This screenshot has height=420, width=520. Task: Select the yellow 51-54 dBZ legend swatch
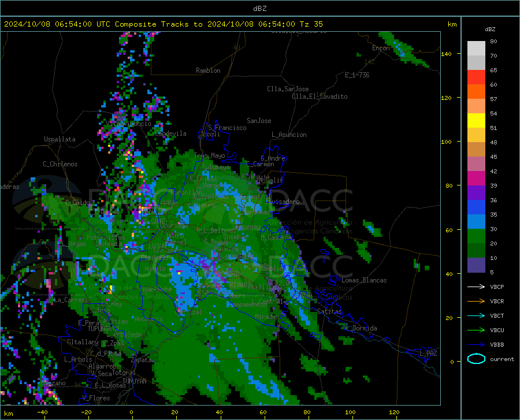476,121
